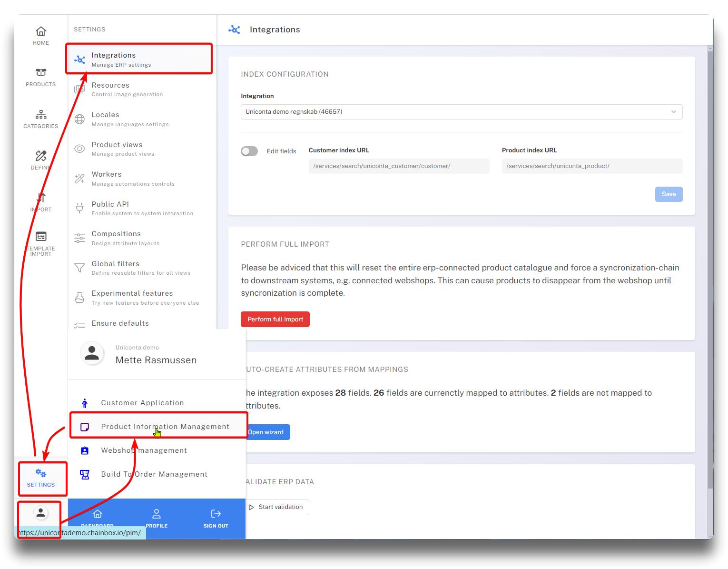
Task: Click the Customer index URL field
Action: (398, 166)
